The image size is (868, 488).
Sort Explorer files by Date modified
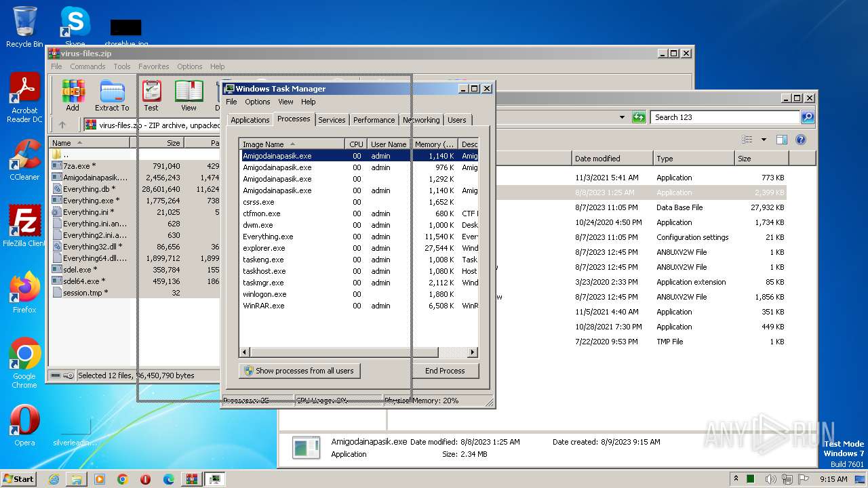[x=612, y=159]
